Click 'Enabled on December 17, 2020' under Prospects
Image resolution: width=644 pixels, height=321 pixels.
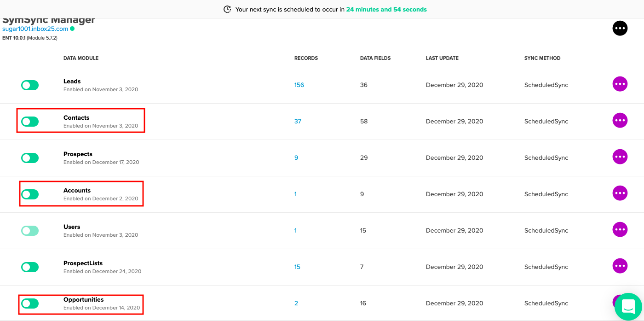[x=101, y=162]
